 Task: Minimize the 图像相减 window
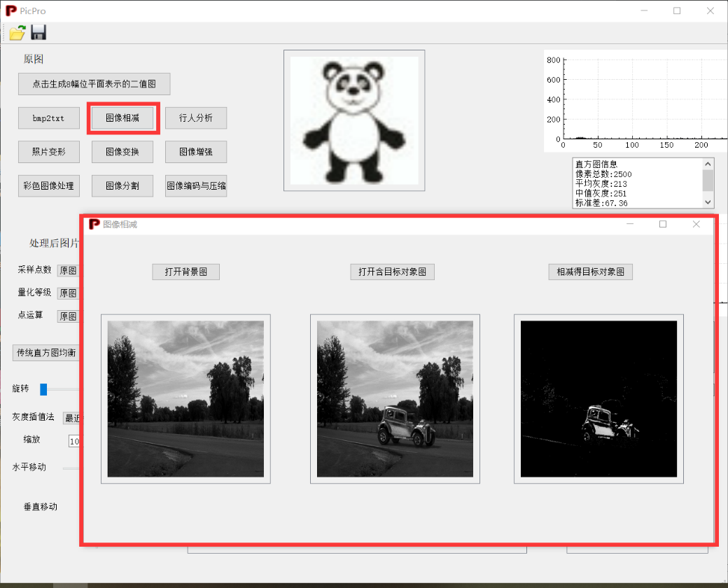coord(630,224)
